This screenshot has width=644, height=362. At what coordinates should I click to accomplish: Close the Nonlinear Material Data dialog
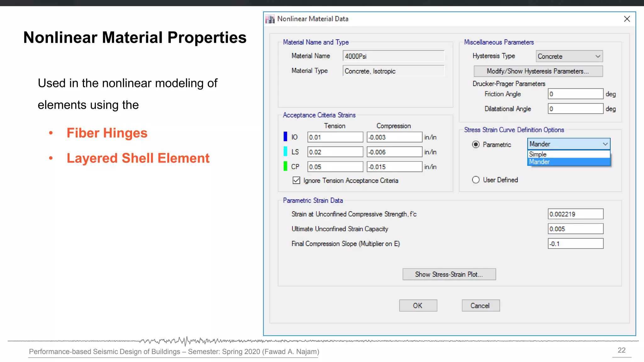pyautogui.click(x=627, y=19)
